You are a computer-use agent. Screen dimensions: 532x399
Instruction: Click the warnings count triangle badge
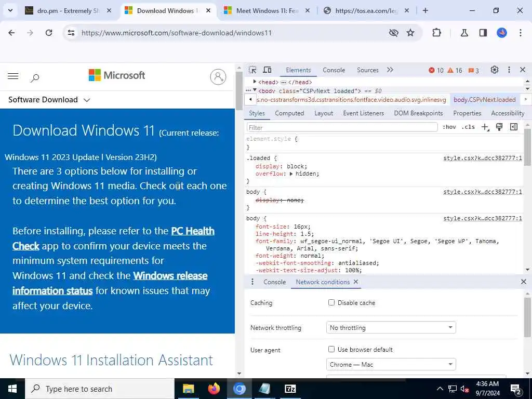pos(455,70)
